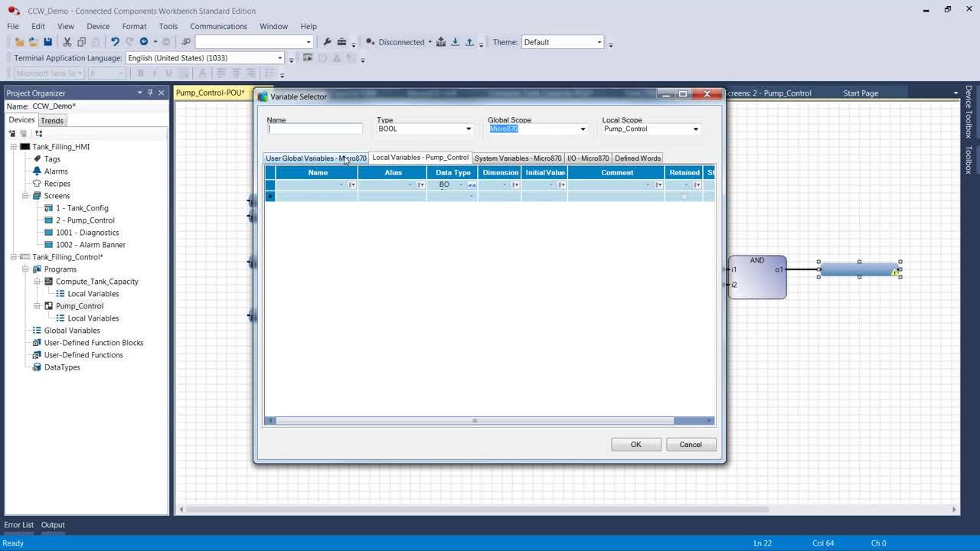The height and width of the screenshot is (551, 980).
Task: Switch to User Global Variables tab
Action: tap(315, 158)
